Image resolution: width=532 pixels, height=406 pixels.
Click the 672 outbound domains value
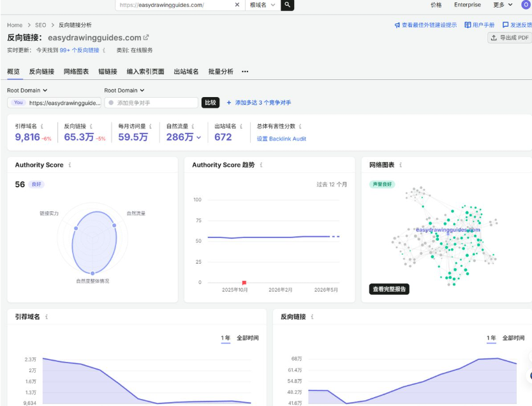click(223, 137)
